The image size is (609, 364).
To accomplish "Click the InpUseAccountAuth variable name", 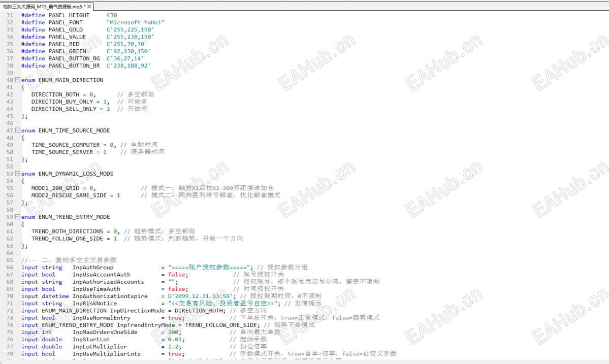I will 102,274.
